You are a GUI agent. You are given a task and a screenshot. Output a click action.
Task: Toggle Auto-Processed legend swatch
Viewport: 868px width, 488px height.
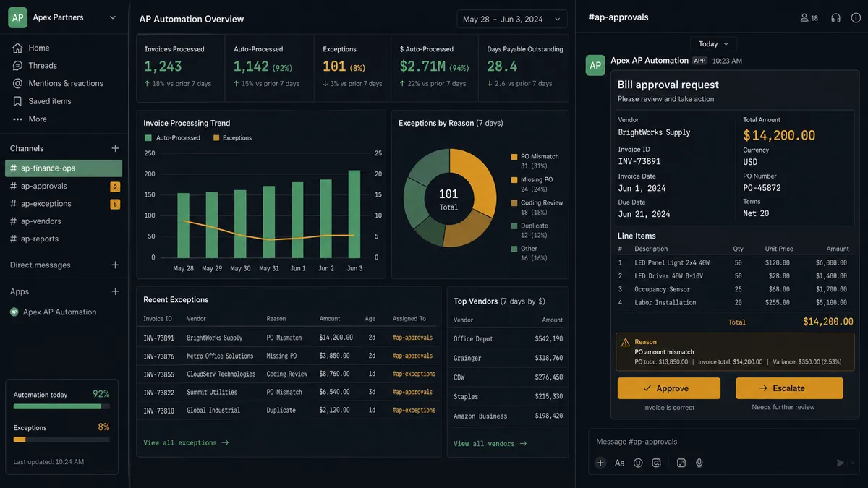click(148, 137)
